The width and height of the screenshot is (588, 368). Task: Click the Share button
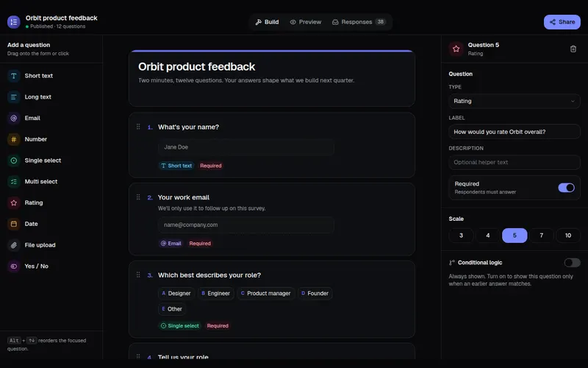[x=562, y=22]
